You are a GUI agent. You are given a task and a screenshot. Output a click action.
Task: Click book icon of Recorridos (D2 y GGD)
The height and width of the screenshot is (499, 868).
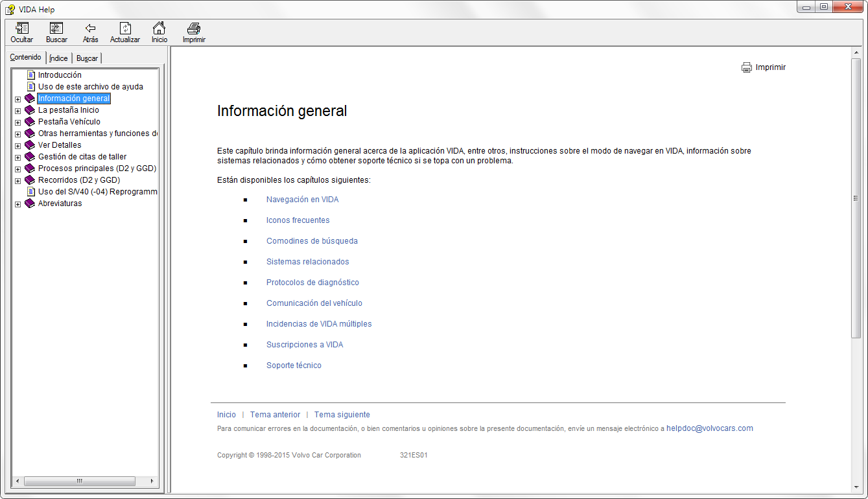point(30,180)
